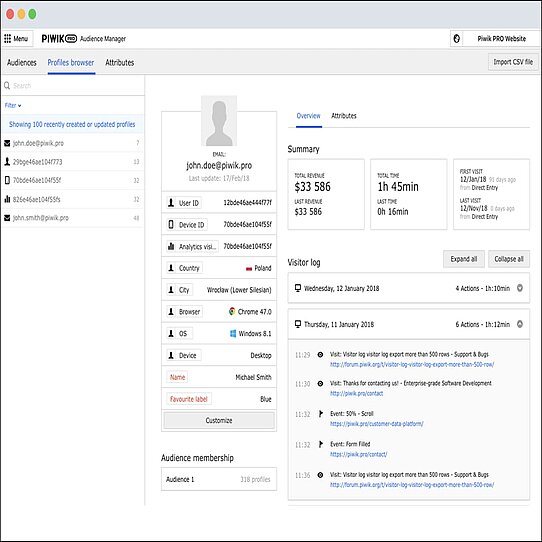The height and width of the screenshot is (542, 542).
Task: Click the search magnifier icon
Action: pos(7,85)
